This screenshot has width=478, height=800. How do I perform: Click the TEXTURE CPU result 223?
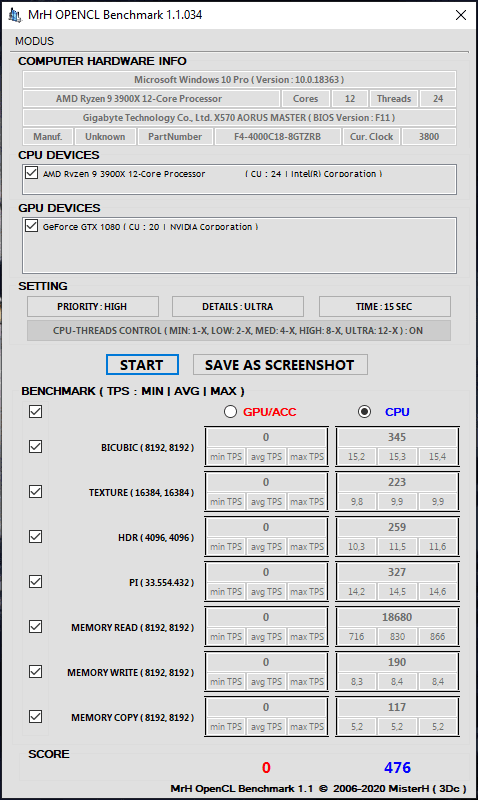[397, 482]
